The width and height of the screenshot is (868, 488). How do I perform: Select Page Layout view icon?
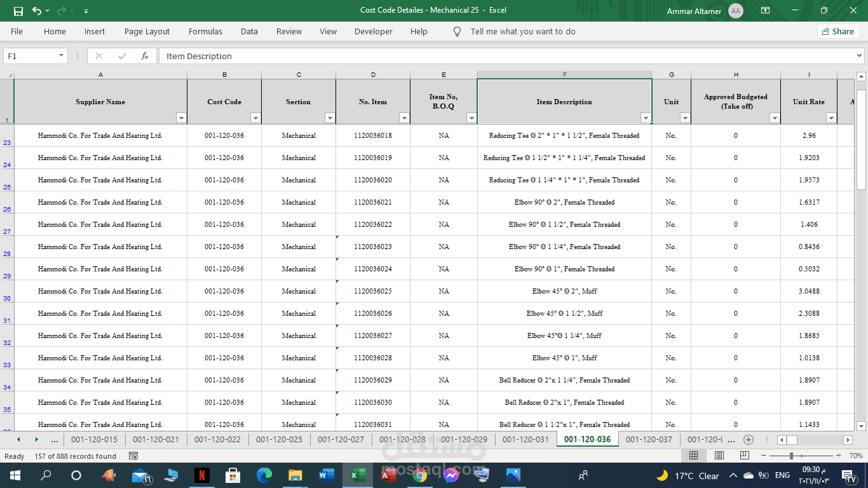point(719,456)
